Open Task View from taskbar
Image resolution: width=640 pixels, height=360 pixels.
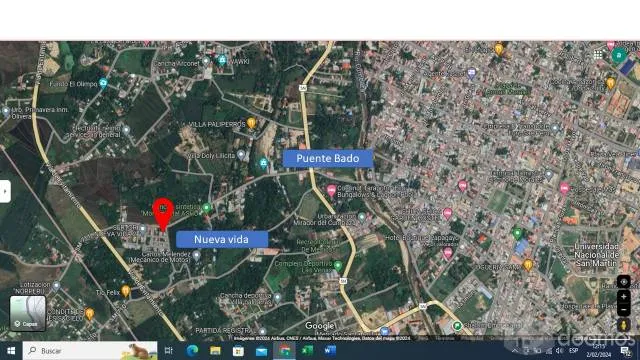pos(169,351)
